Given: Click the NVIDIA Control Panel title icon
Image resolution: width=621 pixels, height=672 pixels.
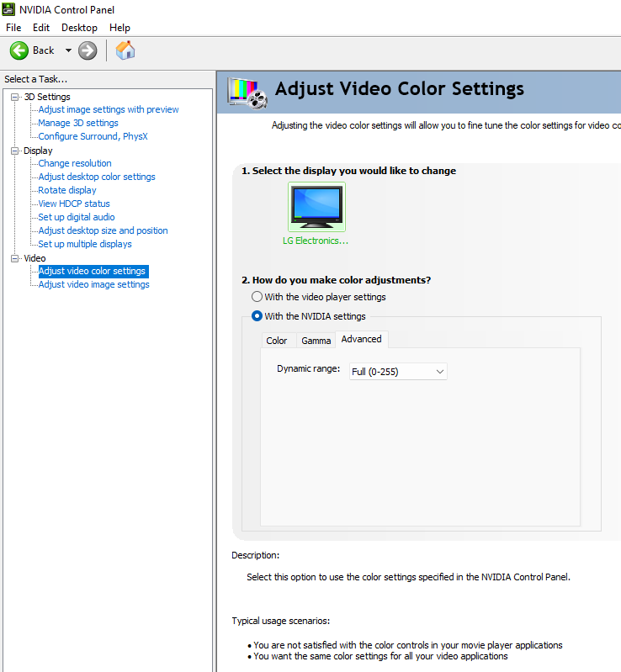Looking at the screenshot, I should 8,9.
